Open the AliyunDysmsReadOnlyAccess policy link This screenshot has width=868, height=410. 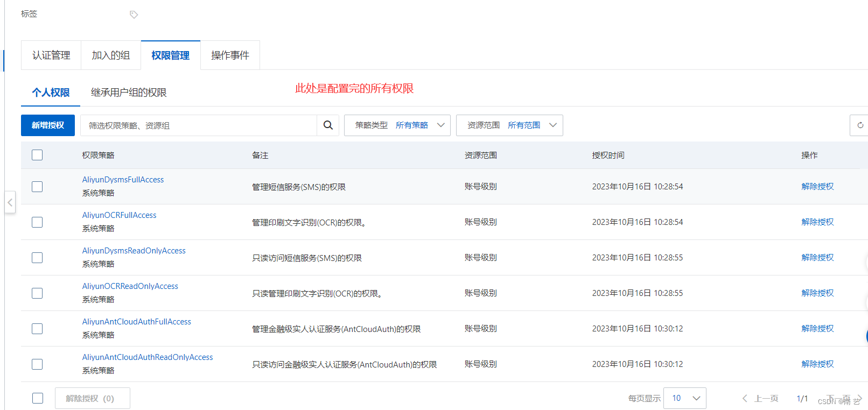click(x=134, y=251)
